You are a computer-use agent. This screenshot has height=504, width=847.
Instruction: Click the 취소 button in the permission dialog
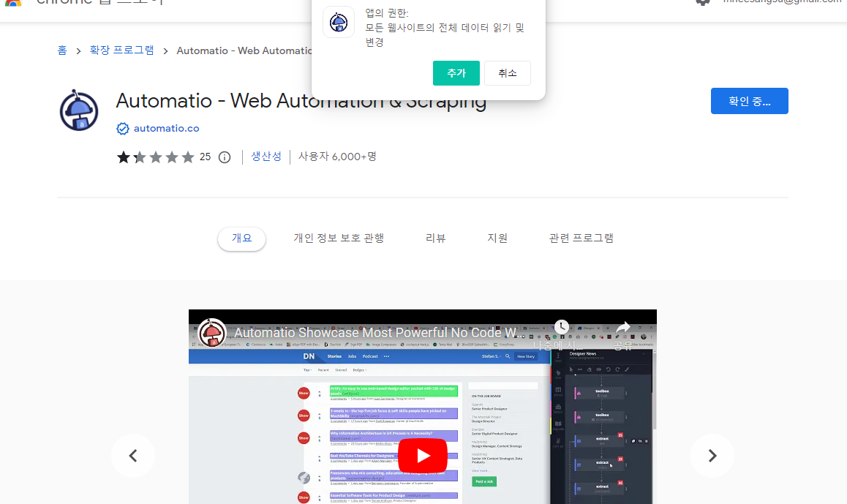pyautogui.click(x=507, y=73)
